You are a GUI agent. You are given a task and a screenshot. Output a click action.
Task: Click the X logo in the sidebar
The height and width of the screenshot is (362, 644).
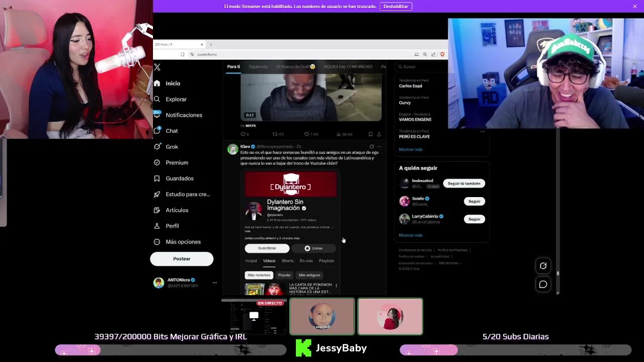coord(157,67)
